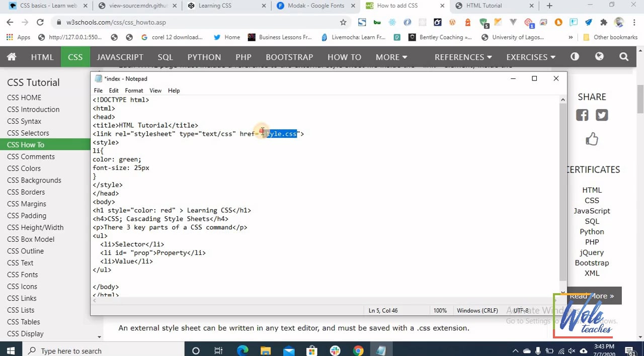
Task: Open Windows Start menu
Action: [11, 350]
